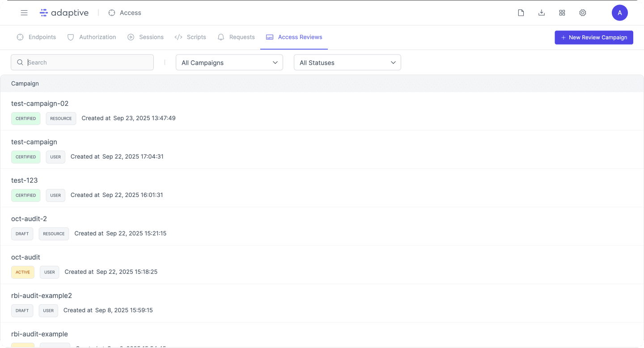Focus the Search input field
The width and height of the screenshot is (644, 348).
(82, 63)
